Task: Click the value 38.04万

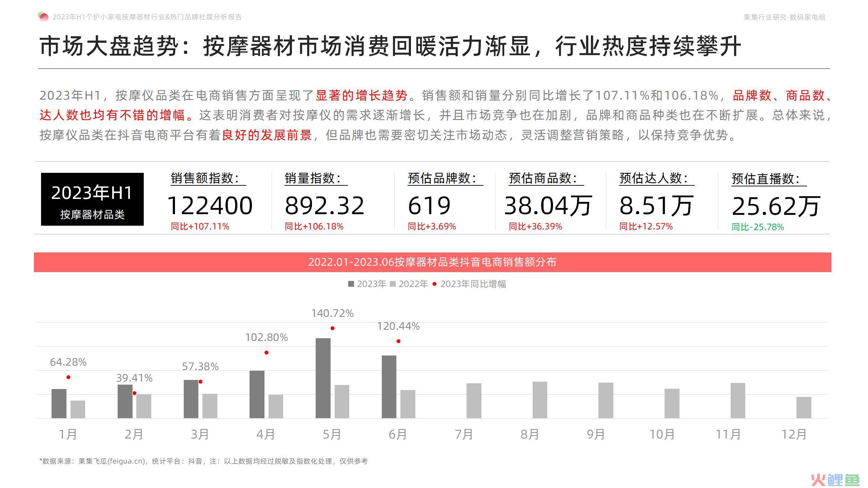Action: (x=548, y=205)
